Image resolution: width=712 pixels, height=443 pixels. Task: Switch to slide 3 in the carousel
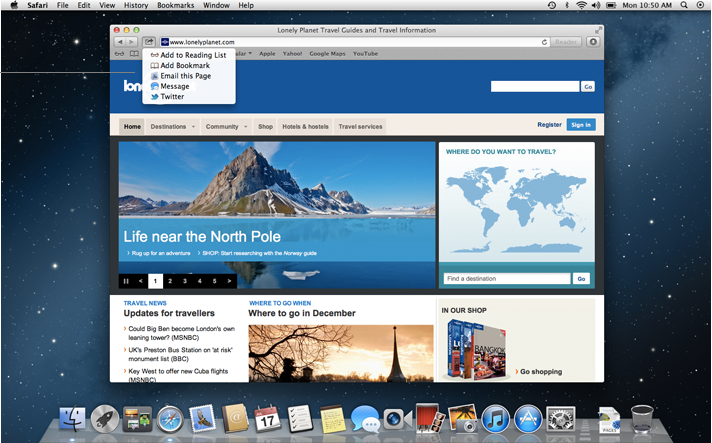click(185, 281)
